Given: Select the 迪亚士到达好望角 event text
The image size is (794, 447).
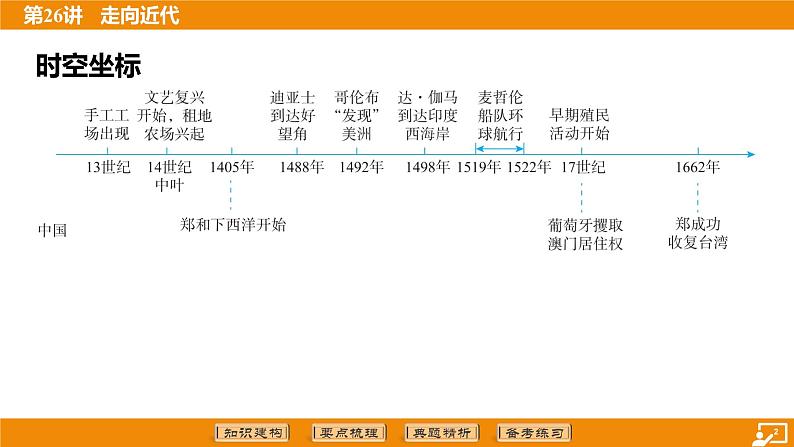Looking at the screenshot, I should click(293, 115).
